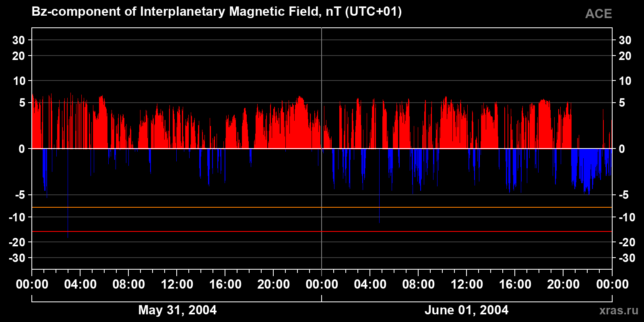Click the deepest blue spike on May 31
The width and height of the screenshot is (644, 322).
pos(68,193)
